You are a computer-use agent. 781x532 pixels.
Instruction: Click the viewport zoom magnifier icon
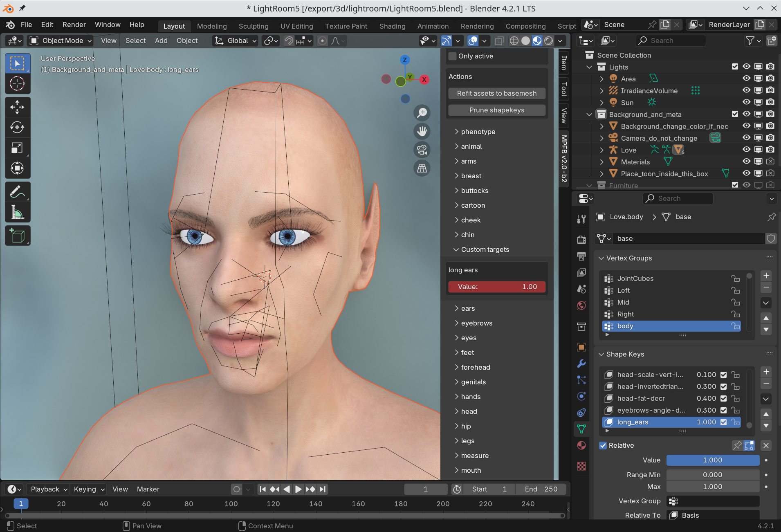click(422, 112)
